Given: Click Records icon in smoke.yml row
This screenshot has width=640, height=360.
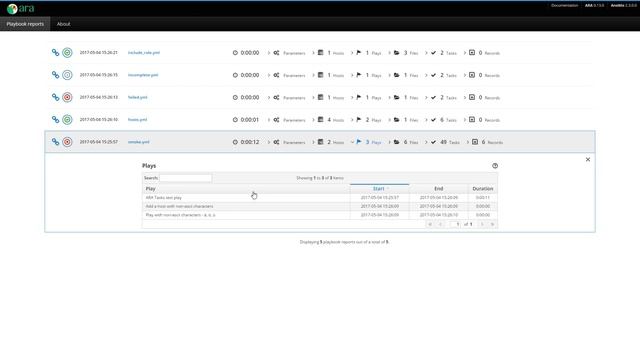Looking at the screenshot, I should tap(475, 142).
